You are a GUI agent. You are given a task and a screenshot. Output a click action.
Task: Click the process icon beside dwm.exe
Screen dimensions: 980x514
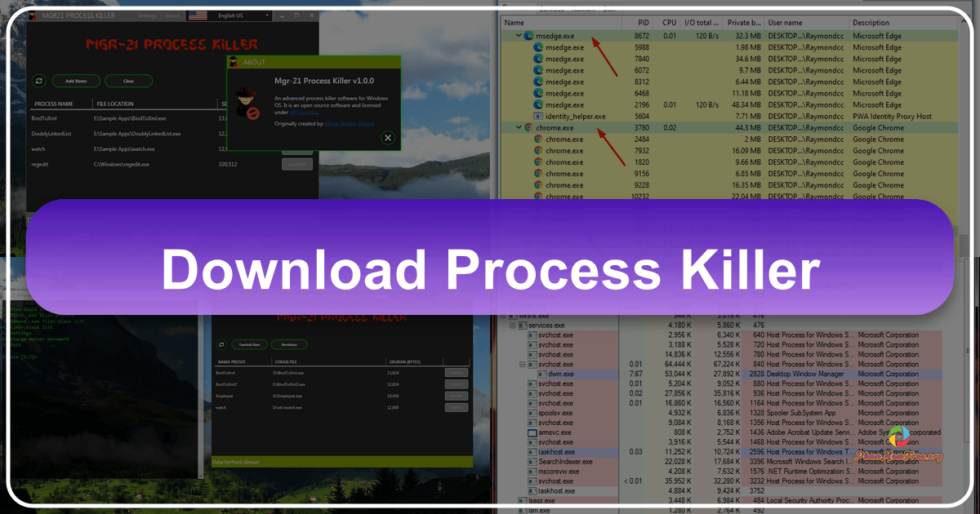[x=541, y=374]
